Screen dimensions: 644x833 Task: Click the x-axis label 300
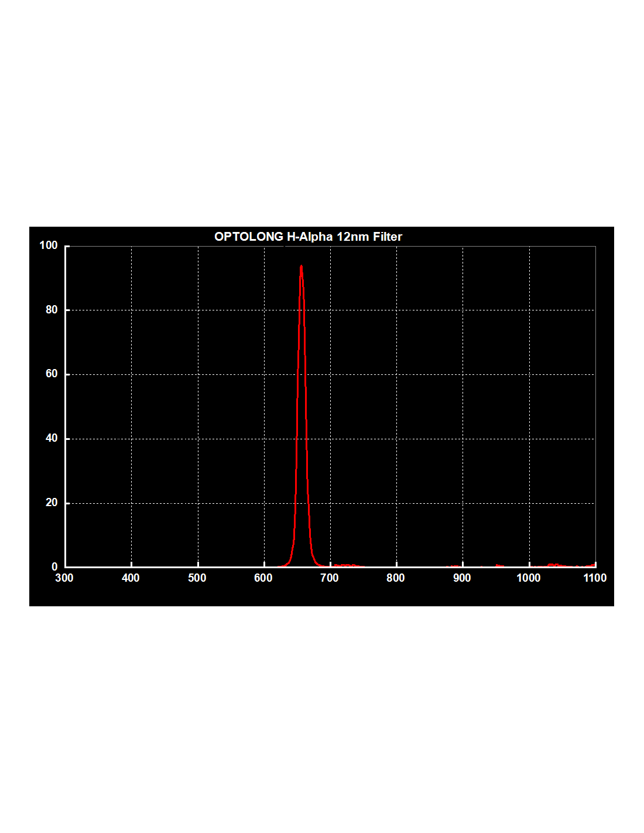[64, 578]
